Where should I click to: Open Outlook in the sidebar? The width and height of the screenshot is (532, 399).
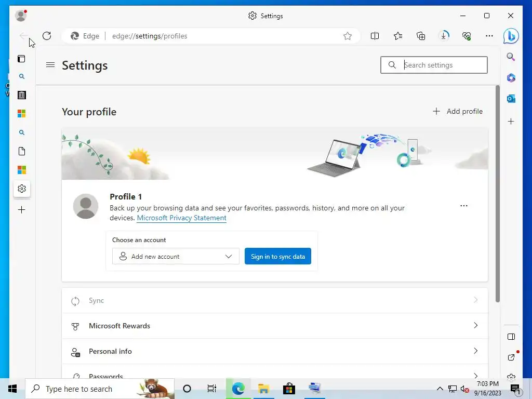(511, 99)
